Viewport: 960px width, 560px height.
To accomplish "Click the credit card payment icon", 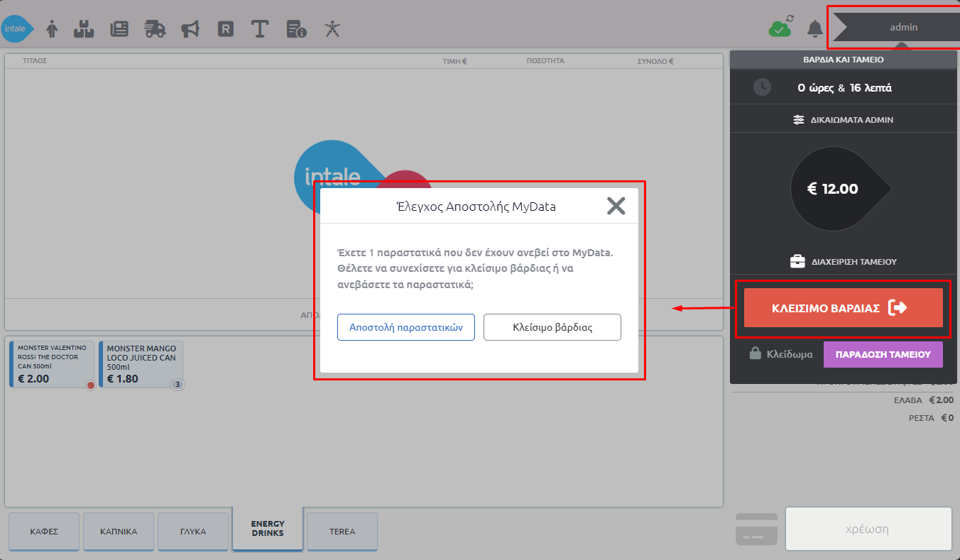I will [757, 529].
